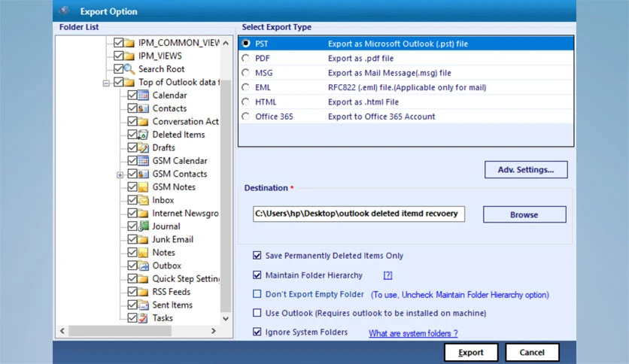629x364 pixels.
Task: Click folder list scroll up arrow
Action: coord(226,43)
